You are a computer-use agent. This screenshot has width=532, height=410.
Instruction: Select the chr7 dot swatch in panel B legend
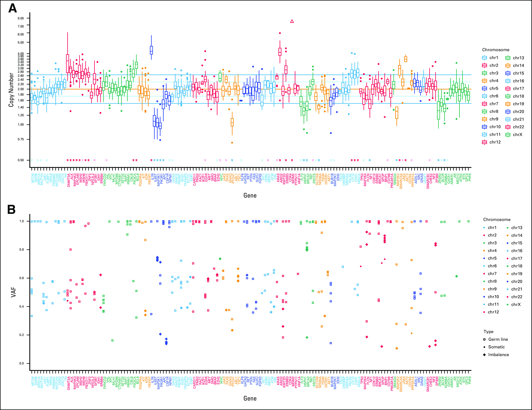coord(484,274)
